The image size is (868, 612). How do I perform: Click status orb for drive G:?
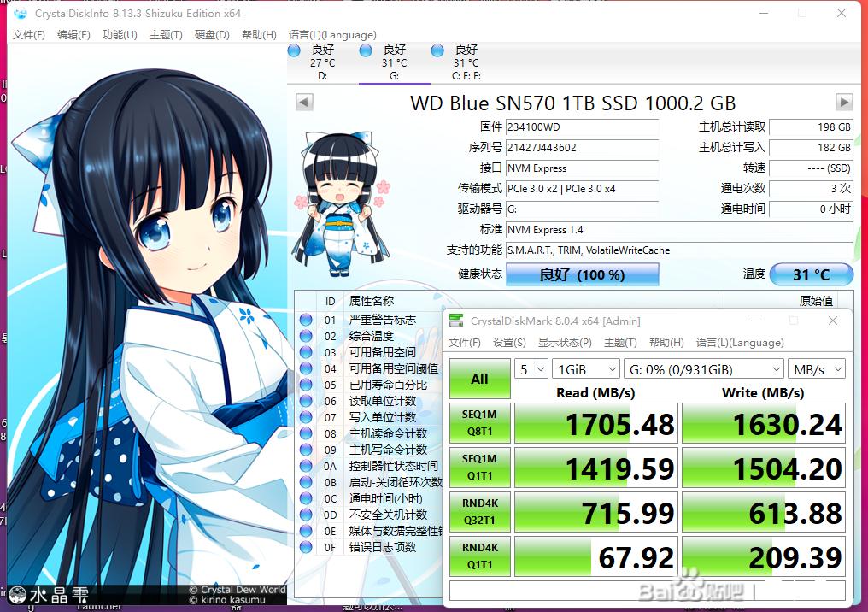366,51
